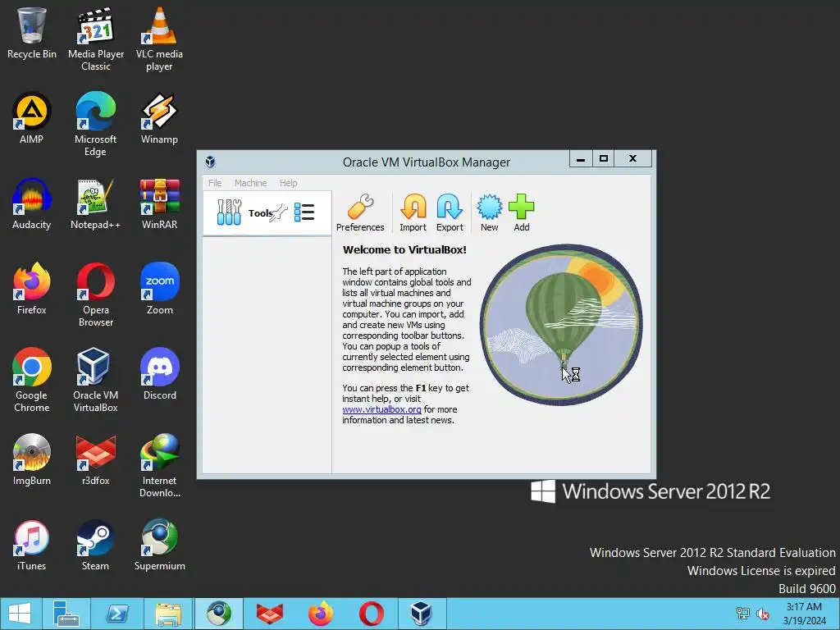This screenshot has height=630, width=840.
Task: Select Winamp desktop shortcut
Action: click(160, 118)
